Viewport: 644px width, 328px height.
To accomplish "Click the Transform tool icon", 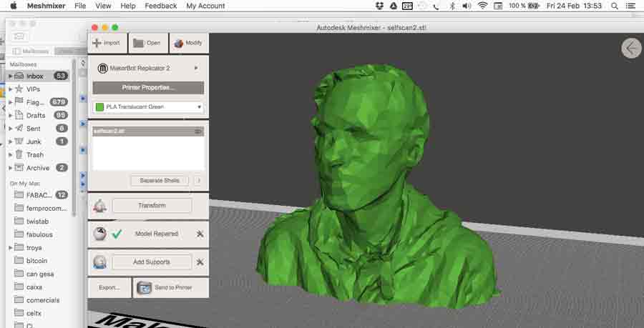I will [x=100, y=206].
